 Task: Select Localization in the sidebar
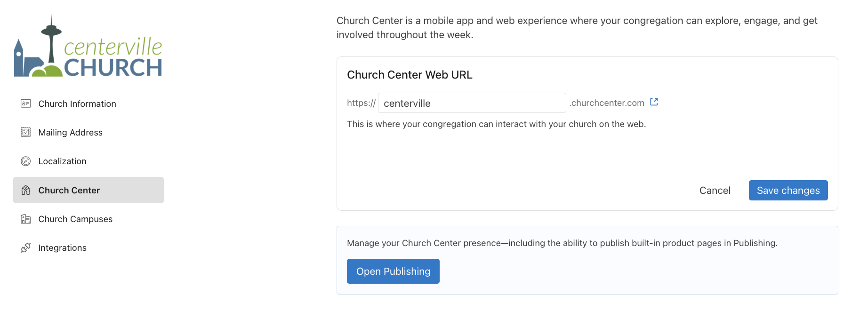88,161
